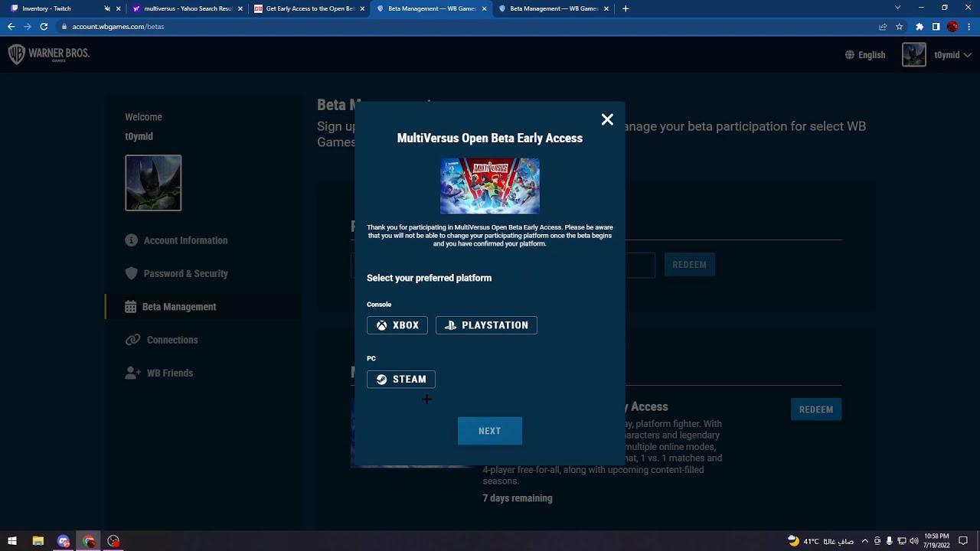980x551 pixels.
Task: Open the Windows Start menu
Action: 12,541
